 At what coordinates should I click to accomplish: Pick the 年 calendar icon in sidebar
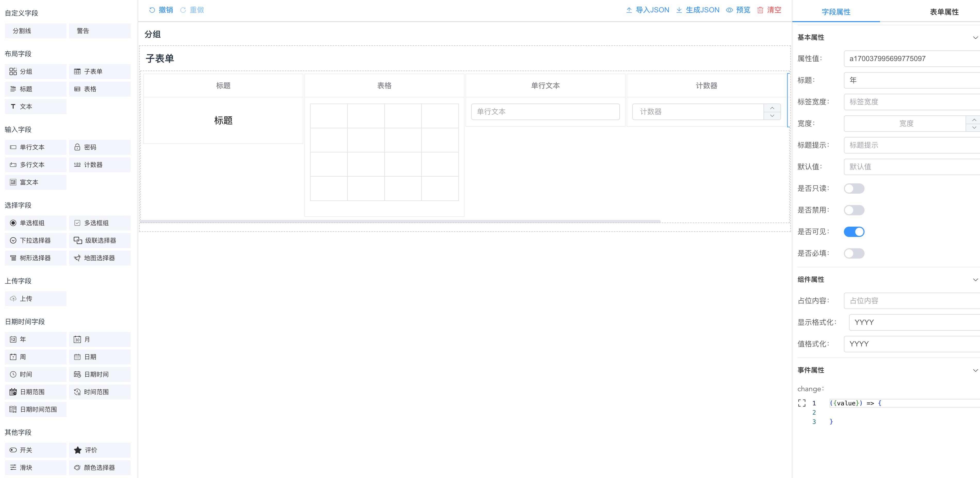click(x=13, y=339)
